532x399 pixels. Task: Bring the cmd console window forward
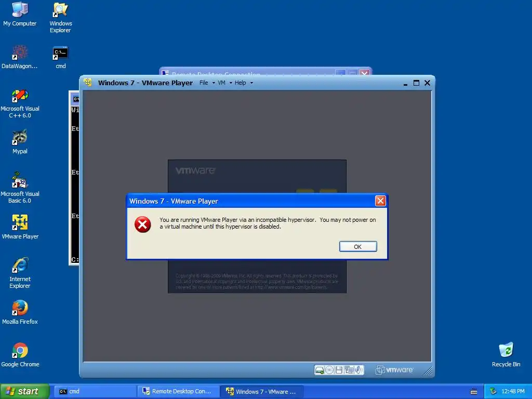(75, 178)
